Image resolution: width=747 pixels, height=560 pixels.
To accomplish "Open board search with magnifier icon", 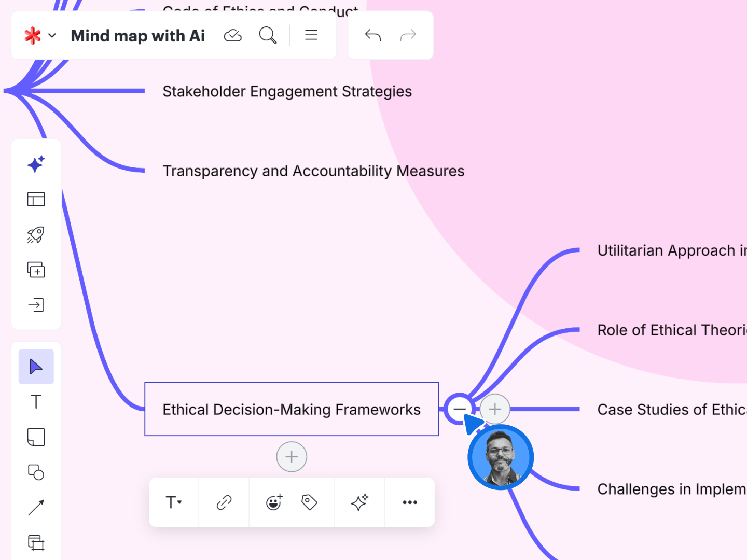I will pos(268,35).
